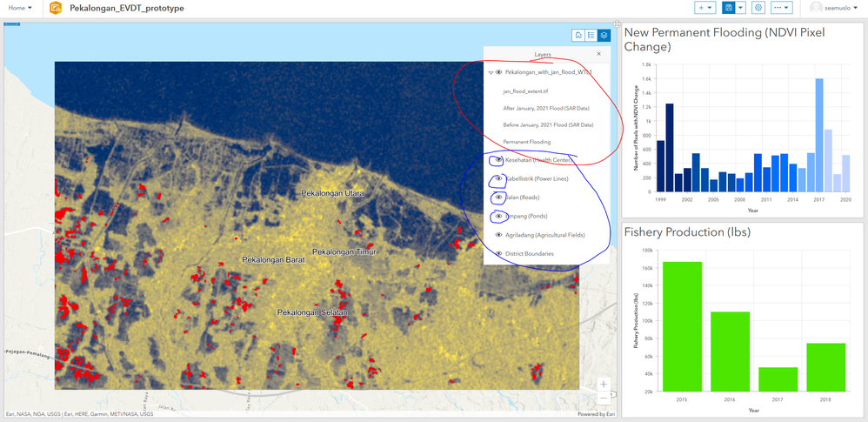
Task: Select the Permanent Flooding sublayer
Action: click(526, 142)
